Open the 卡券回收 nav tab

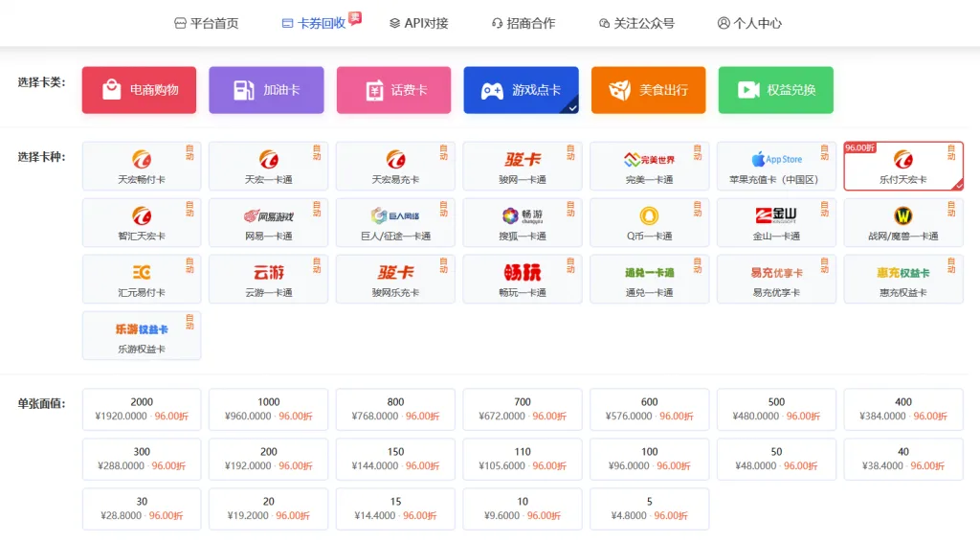coord(314,23)
